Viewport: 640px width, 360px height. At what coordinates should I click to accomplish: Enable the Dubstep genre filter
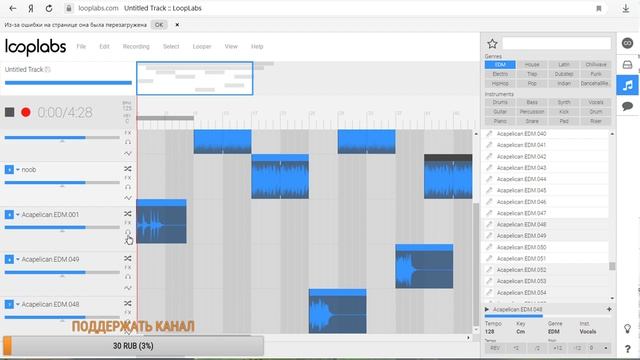click(564, 74)
